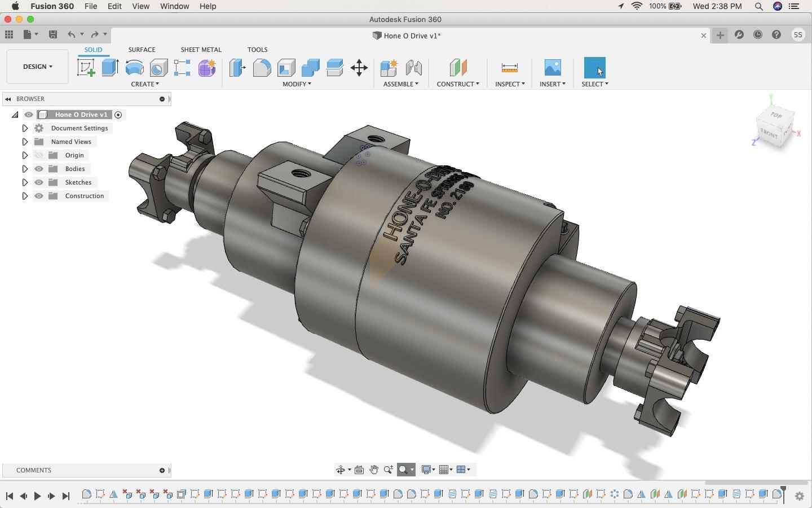Select the Extrude tool in Create
812x508 pixels.
point(110,68)
